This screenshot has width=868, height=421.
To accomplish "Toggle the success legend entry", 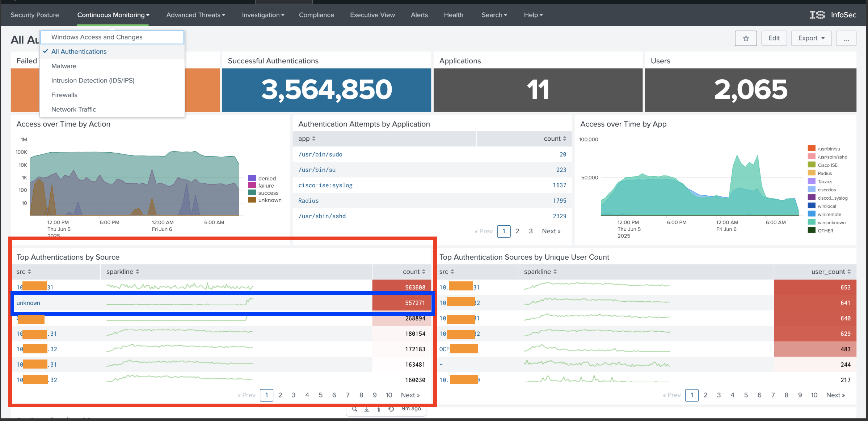I will [268, 193].
